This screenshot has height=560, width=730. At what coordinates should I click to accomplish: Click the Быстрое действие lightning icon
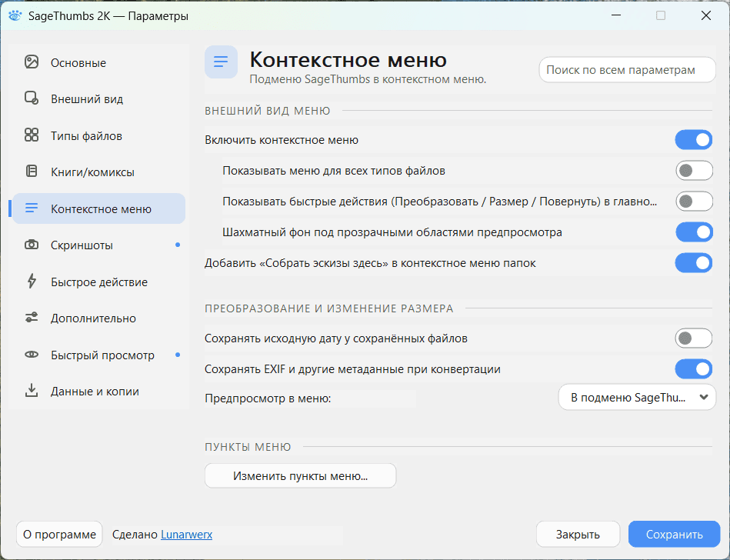point(32,282)
